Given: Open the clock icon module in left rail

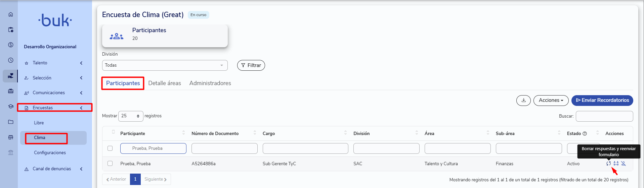Looking at the screenshot, I should click(x=11, y=60).
